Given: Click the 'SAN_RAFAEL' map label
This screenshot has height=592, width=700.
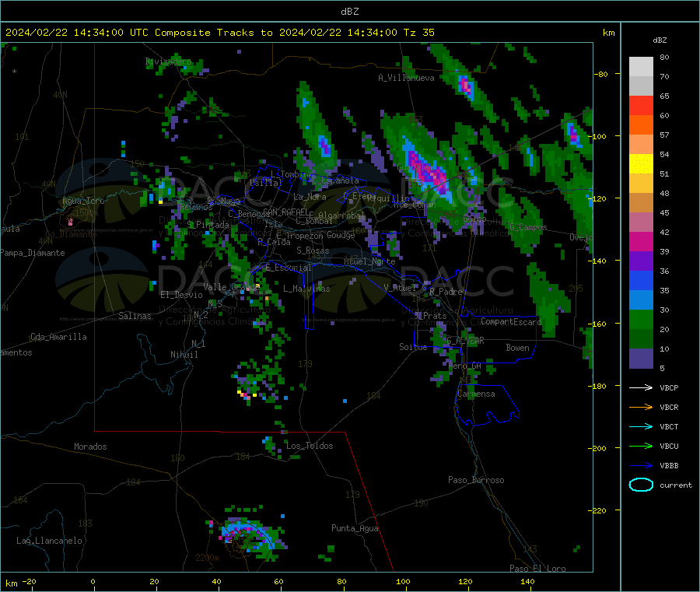Looking at the screenshot, I should (285, 212).
